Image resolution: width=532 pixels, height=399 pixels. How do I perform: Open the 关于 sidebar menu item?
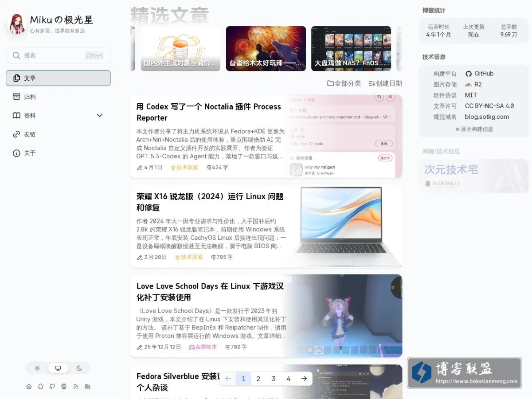tap(58, 153)
